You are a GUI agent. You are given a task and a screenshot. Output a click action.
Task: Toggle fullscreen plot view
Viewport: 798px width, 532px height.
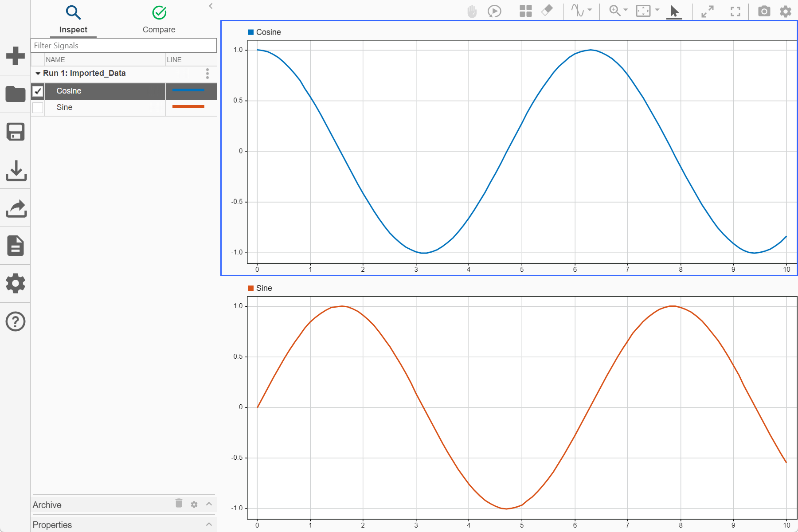click(x=735, y=11)
